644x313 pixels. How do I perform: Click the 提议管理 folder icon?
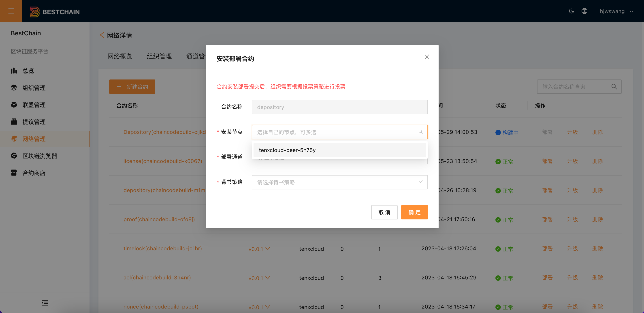14,122
